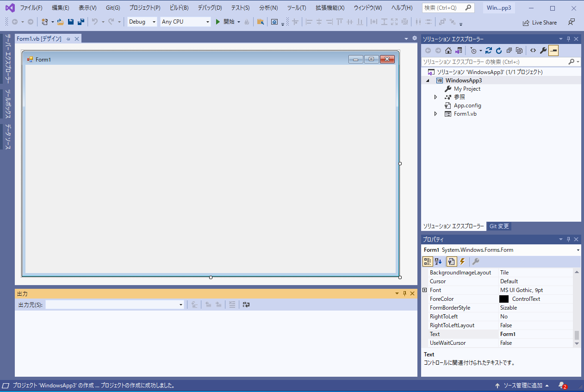Viewport: 584px width, 392px height.
Task: Click the Live Share button
Action: point(540,22)
